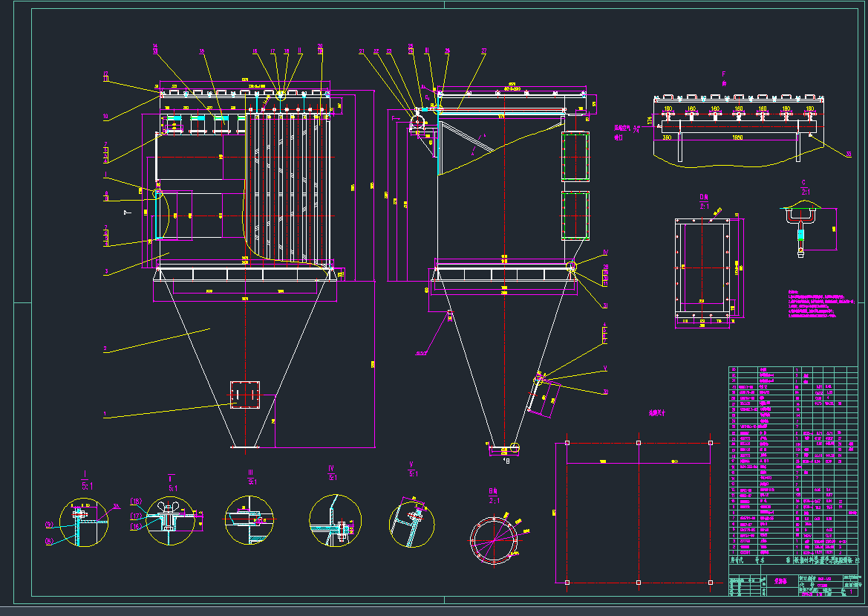Screen dimensions: 868x616
Task: Select the detail I circle view
Action: click(x=84, y=522)
